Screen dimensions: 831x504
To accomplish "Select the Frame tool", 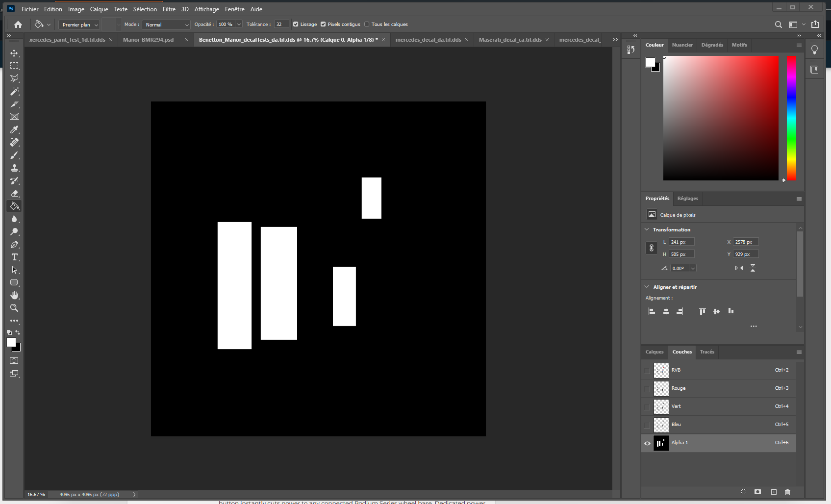I will point(14,117).
